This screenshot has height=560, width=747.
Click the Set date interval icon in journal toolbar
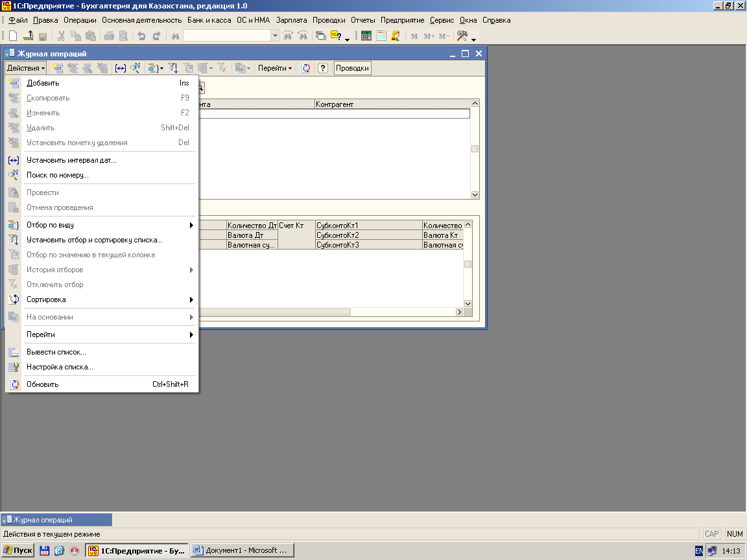121,68
